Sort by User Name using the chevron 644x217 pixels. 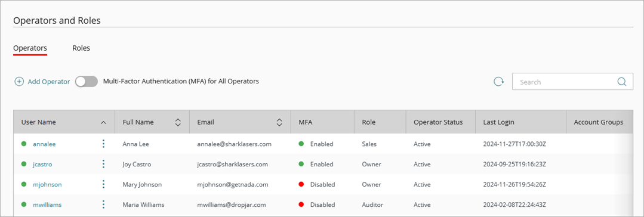point(103,122)
